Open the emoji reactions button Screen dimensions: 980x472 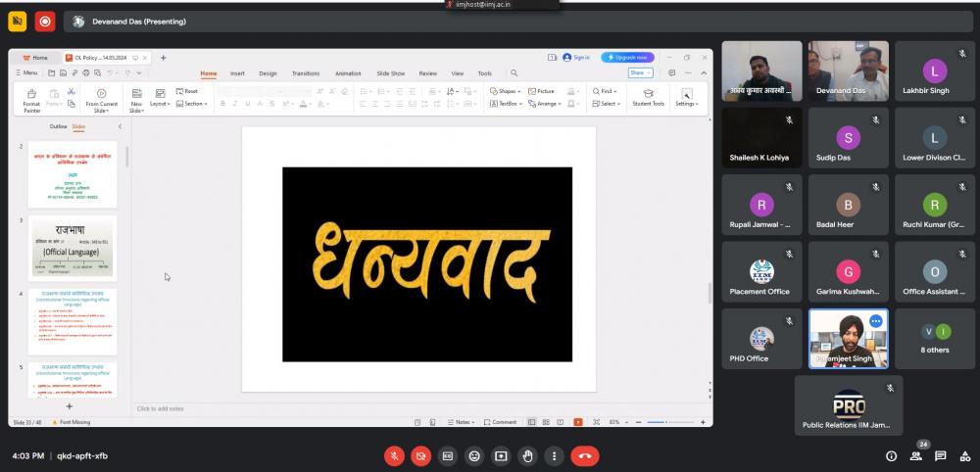474,455
